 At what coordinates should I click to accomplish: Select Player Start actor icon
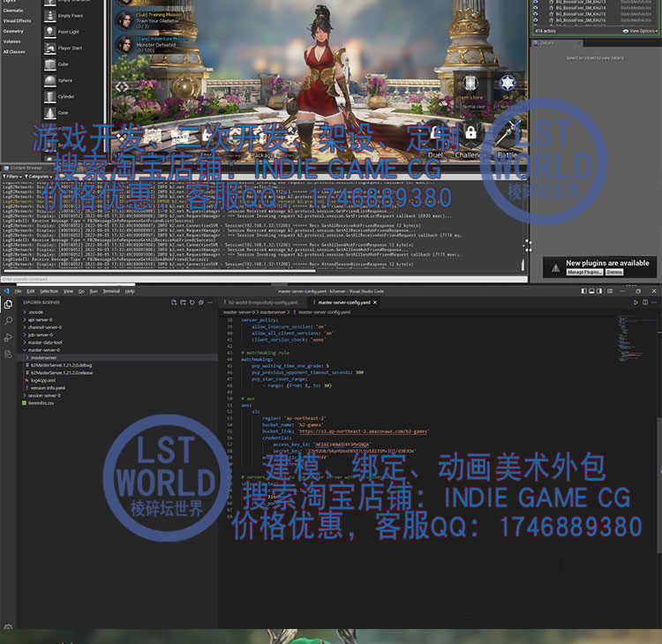49,49
